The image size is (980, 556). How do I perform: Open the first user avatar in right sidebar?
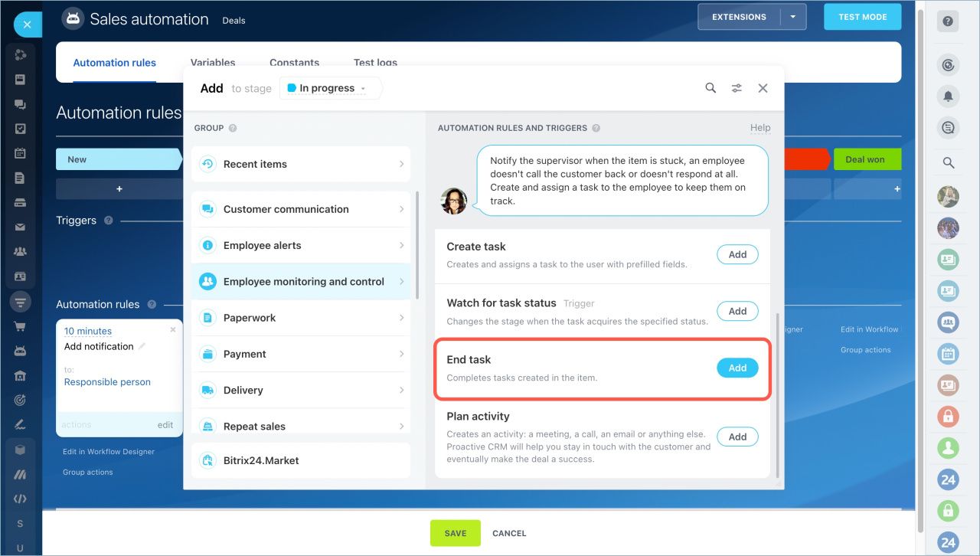click(x=948, y=197)
